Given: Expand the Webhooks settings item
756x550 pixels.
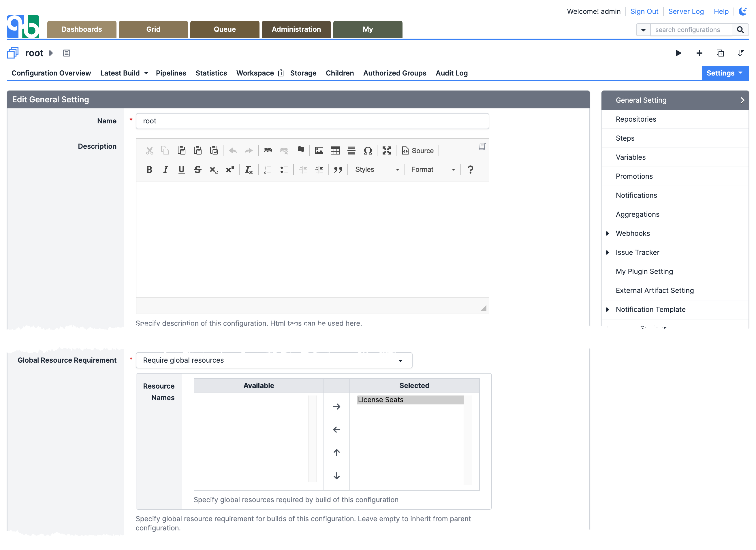Looking at the screenshot, I should 608,233.
